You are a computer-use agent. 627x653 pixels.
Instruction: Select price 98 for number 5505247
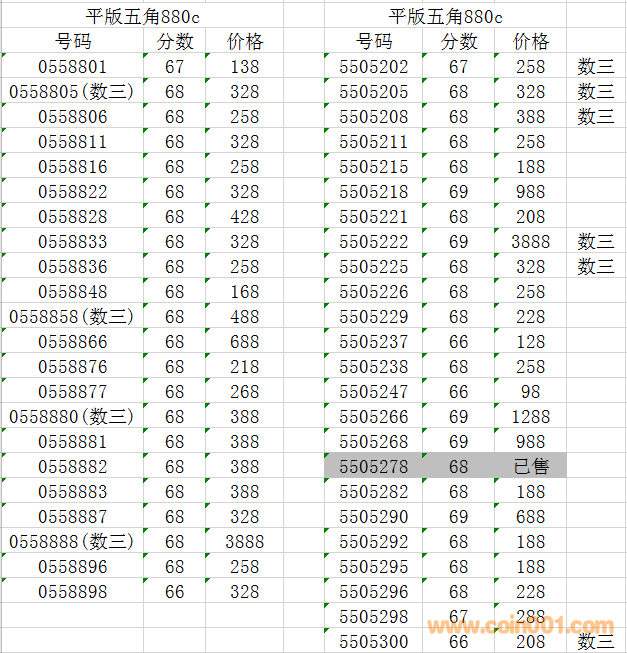click(x=530, y=392)
